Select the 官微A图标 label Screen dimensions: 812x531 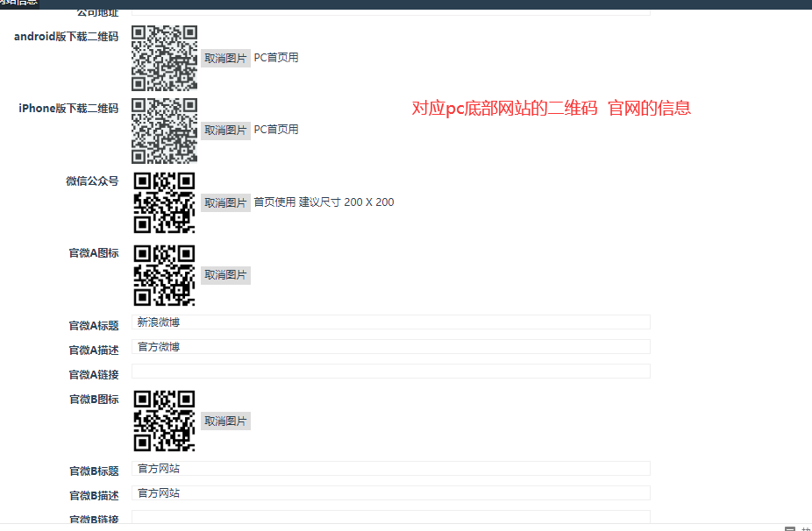[x=94, y=253]
